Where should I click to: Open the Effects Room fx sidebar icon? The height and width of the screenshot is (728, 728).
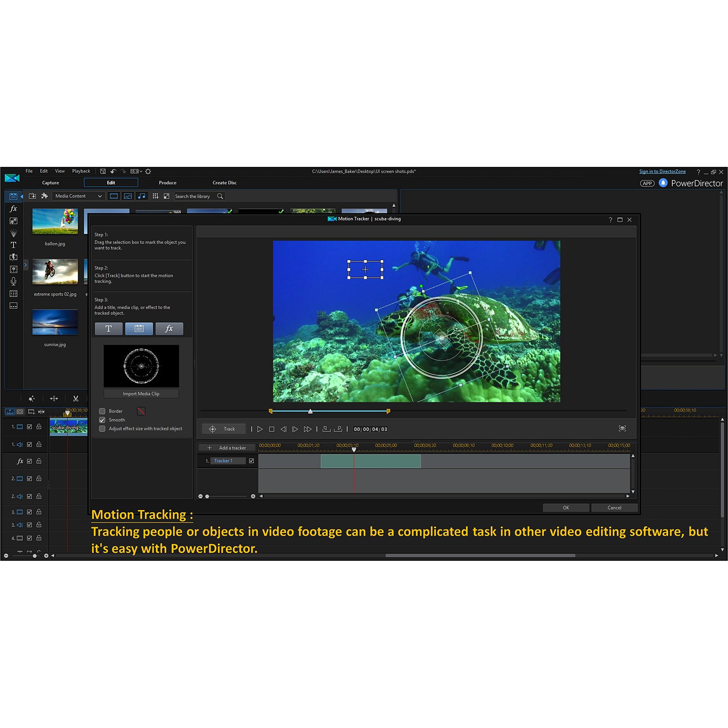click(x=13, y=208)
